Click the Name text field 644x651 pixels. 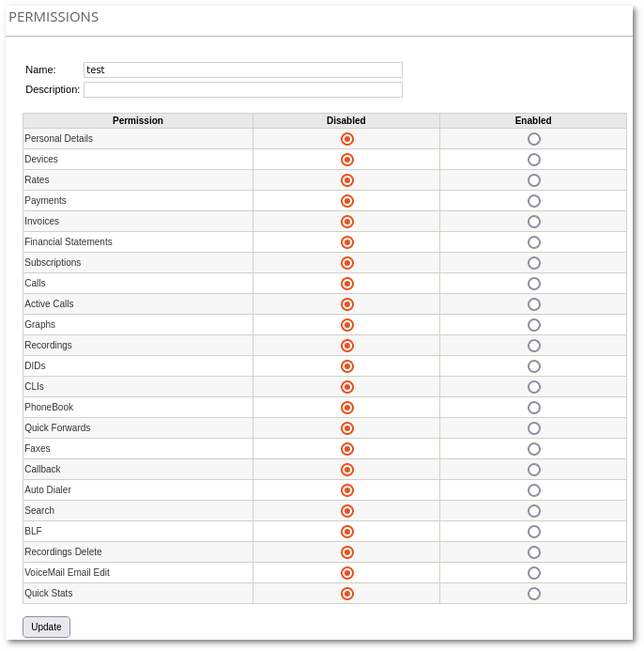tap(243, 70)
